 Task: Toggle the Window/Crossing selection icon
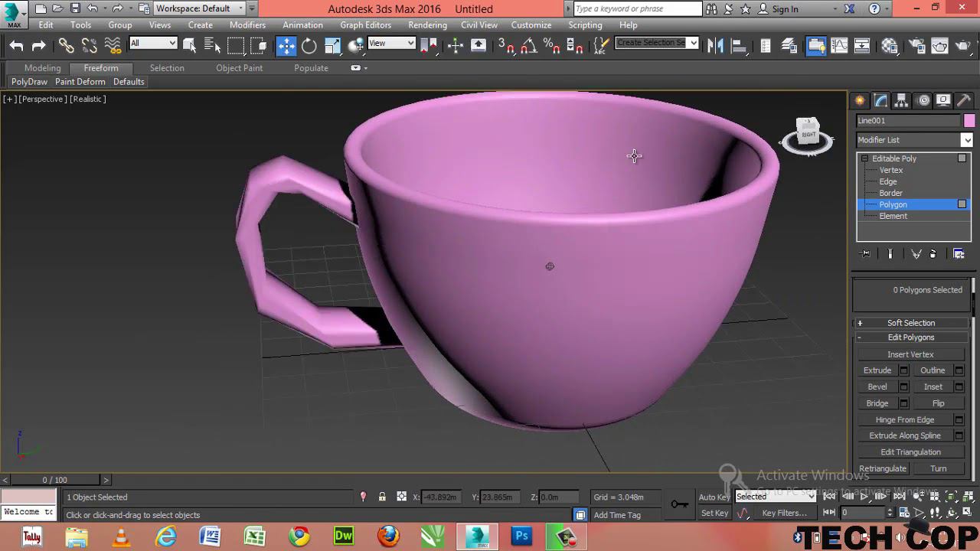click(x=259, y=46)
